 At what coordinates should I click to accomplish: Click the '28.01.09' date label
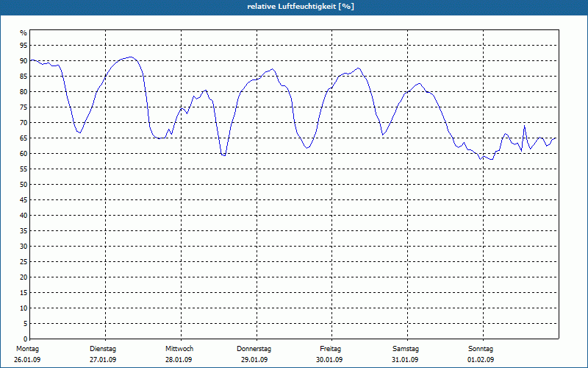coord(179,360)
